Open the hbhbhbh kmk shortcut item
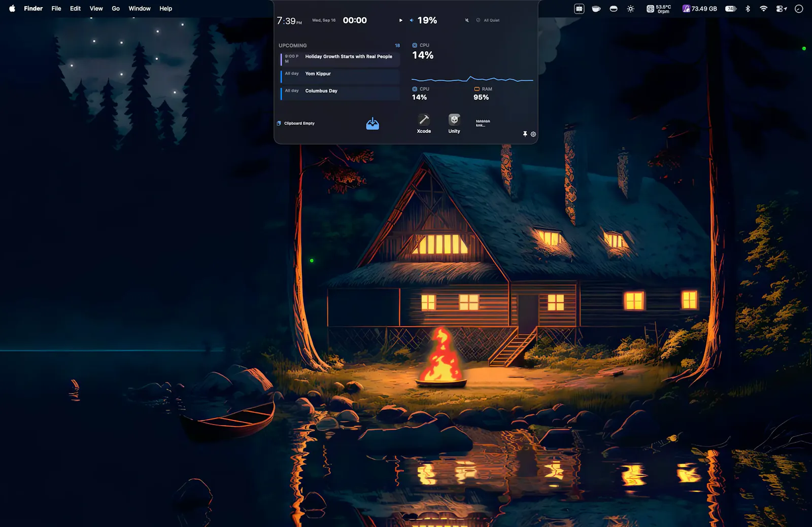This screenshot has width=812, height=527. tap(483, 123)
